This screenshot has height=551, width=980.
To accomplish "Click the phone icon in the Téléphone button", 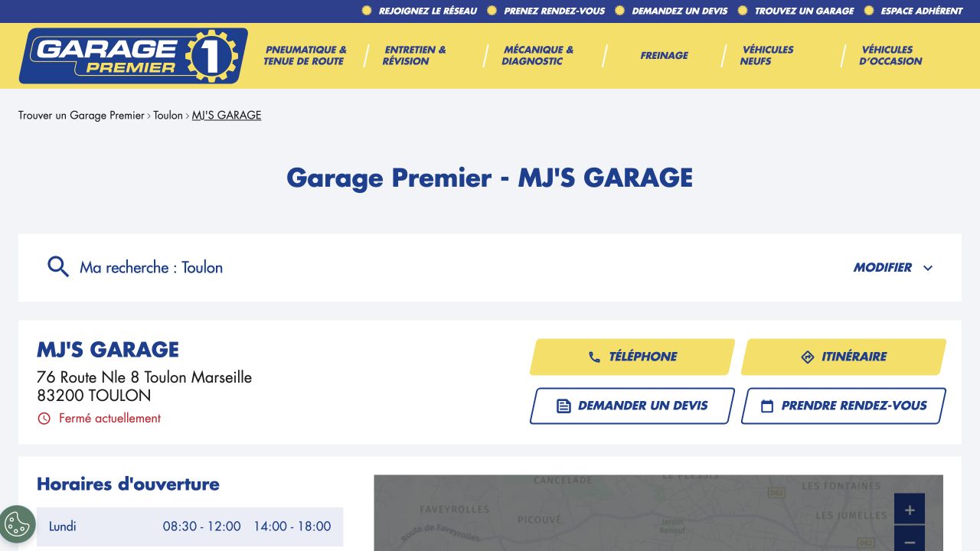I will click(x=594, y=357).
